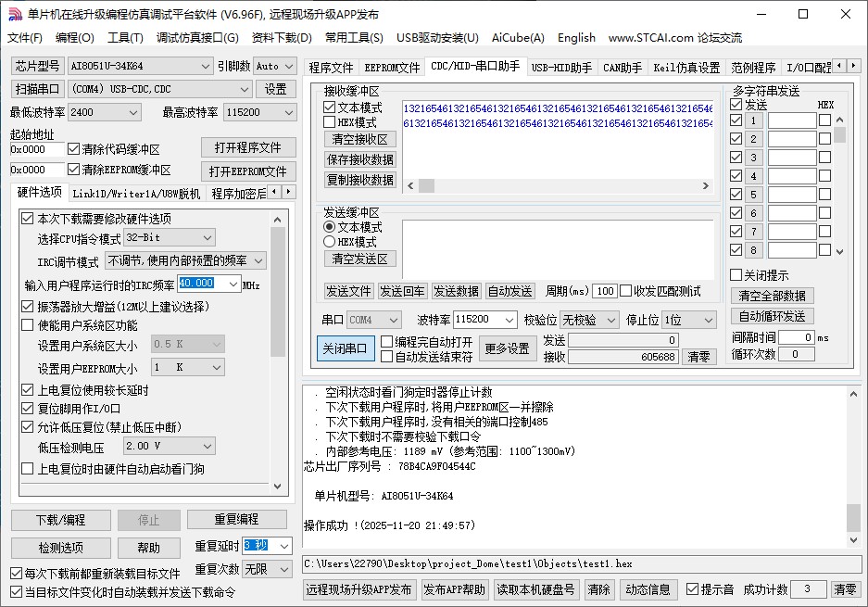Click the 下载/编程 programming button

[x=60, y=520]
